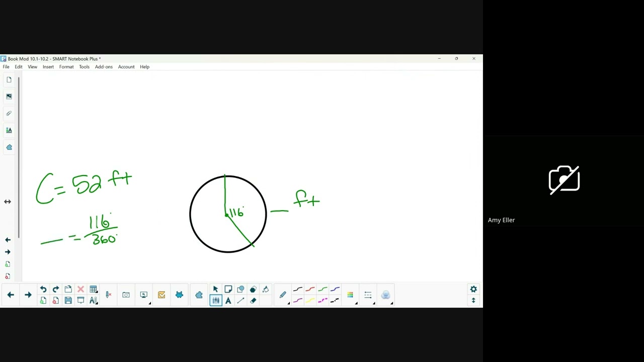Open the Format menu
The height and width of the screenshot is (362, 644).
coord(66,67)
